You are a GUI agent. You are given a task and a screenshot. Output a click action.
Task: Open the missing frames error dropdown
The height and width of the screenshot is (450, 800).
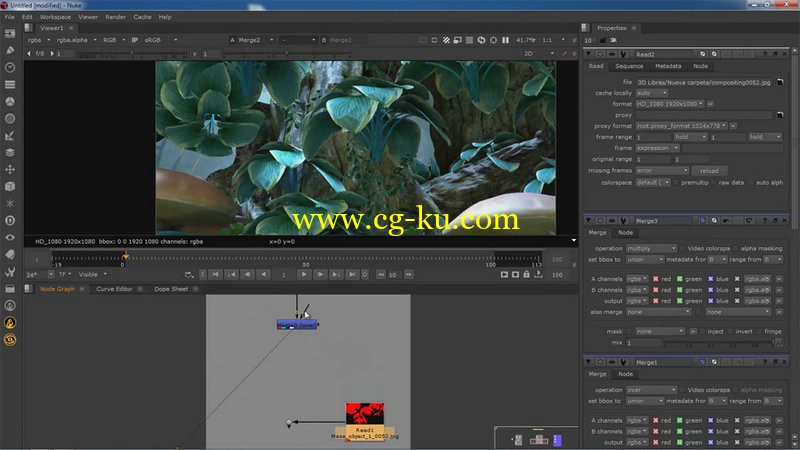tap(662, 170)
